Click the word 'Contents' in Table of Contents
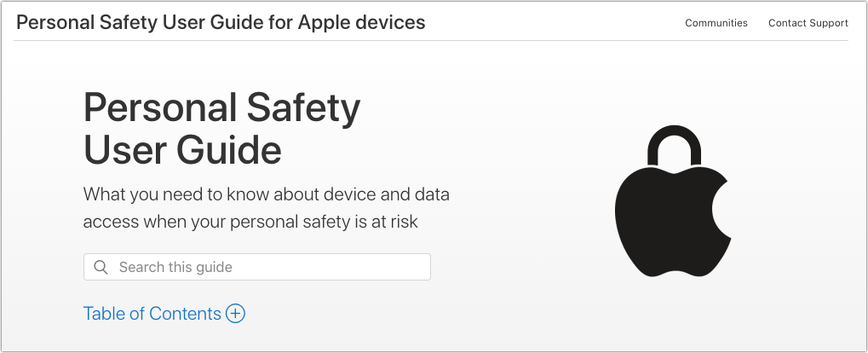The width and height of the screenshot is (868, 353). click(x=186, y=314)
